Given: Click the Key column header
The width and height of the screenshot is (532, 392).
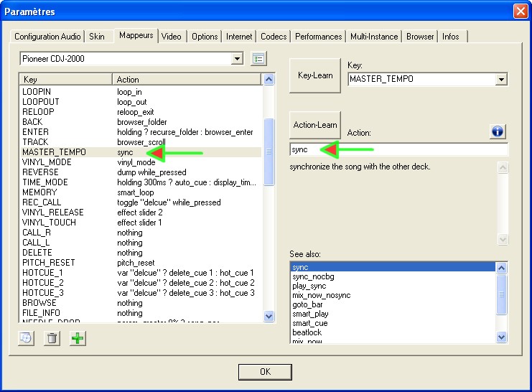Looking at the screenshot, I should tap(65, 80).
